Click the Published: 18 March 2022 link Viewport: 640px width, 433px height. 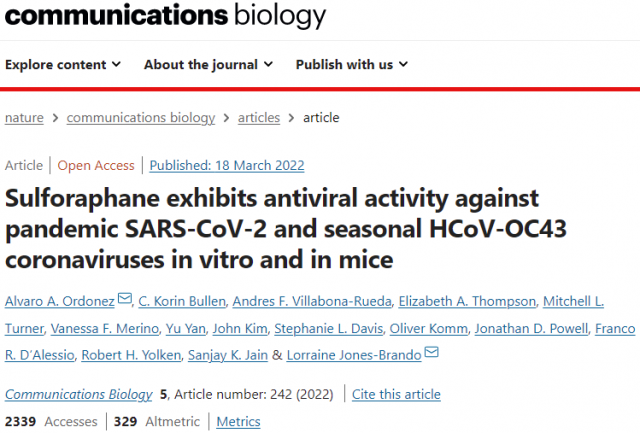tap(227, 165)
